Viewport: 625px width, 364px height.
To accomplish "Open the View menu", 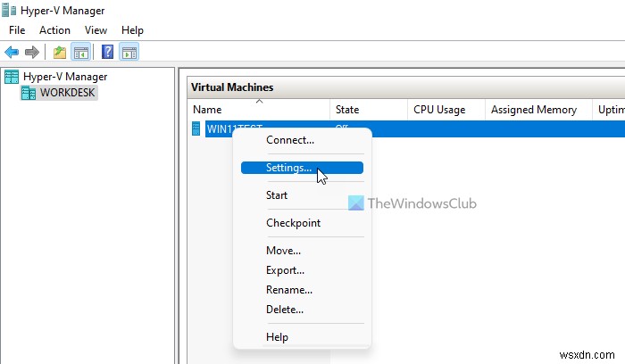I will tap(96, 30).
